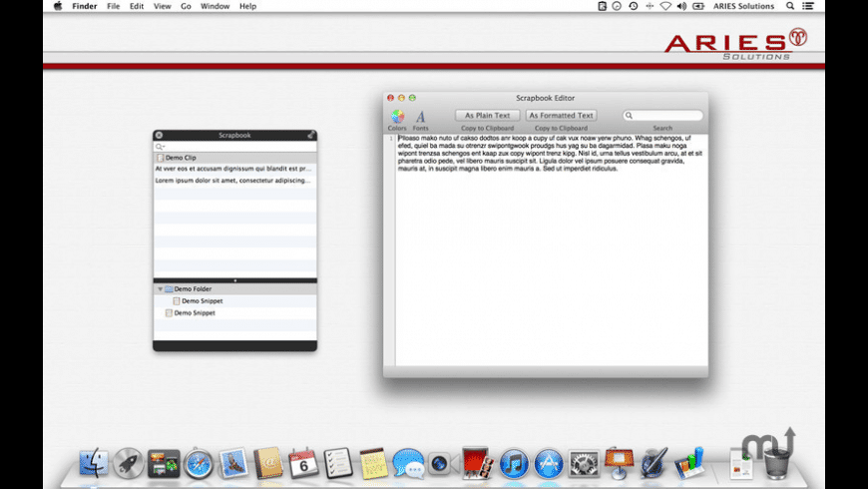Open Notes from the Dock

coord(374,463)
